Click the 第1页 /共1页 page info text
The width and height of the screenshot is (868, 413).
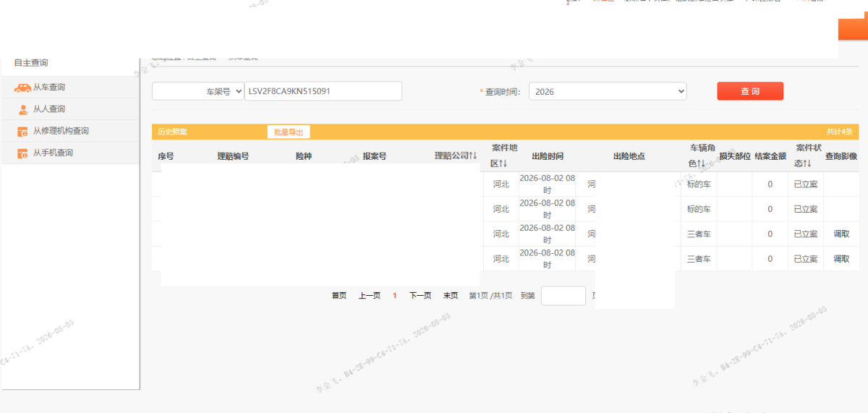tap(490, 295)
